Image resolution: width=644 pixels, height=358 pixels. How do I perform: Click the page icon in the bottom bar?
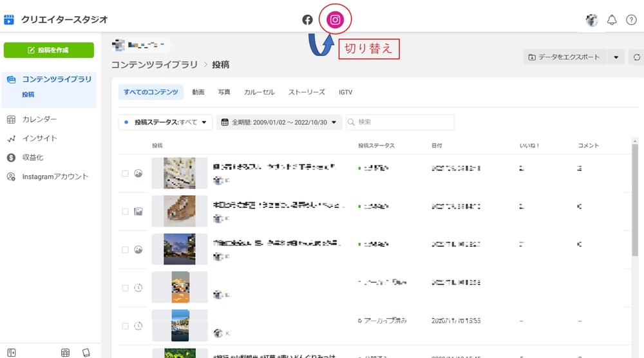point(86,353)
